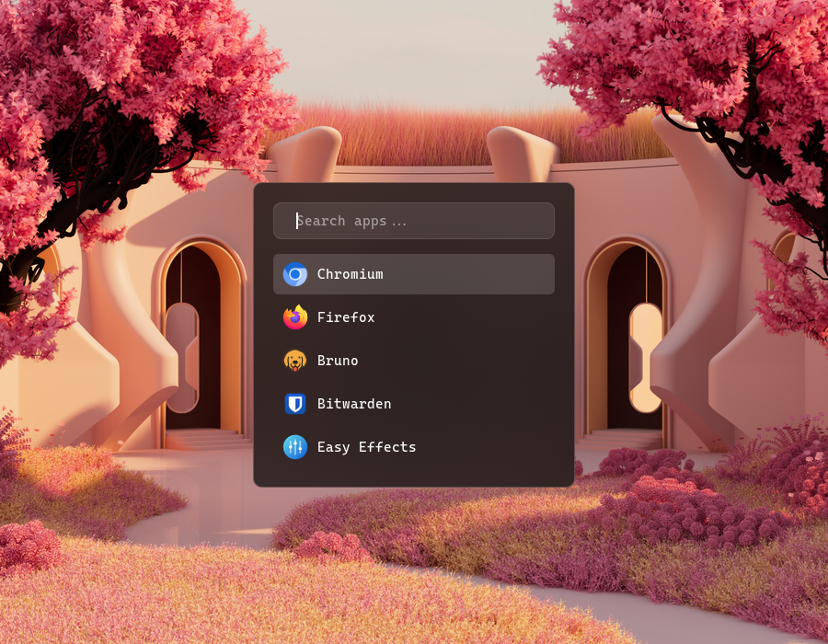Select the "Chromium" label text
The image size is (828, 644).
(x=351, y=274)
